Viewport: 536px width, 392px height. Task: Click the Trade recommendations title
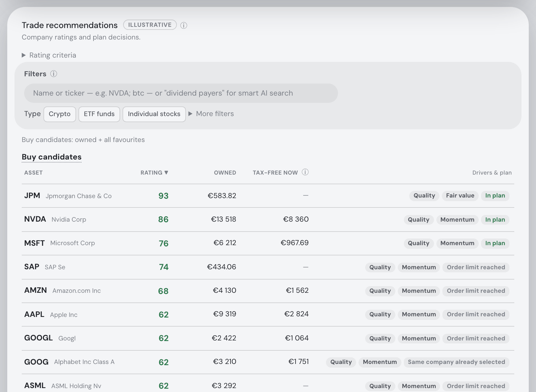(70, 25)
